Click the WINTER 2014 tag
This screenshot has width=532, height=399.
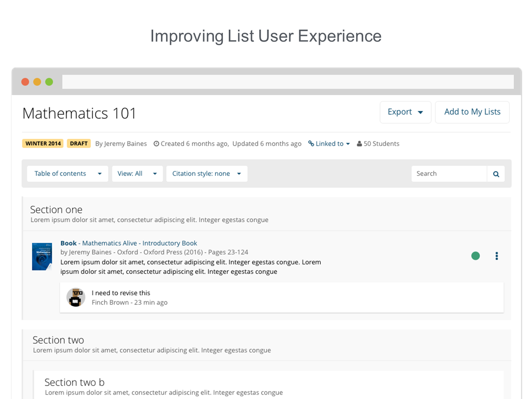43,144
